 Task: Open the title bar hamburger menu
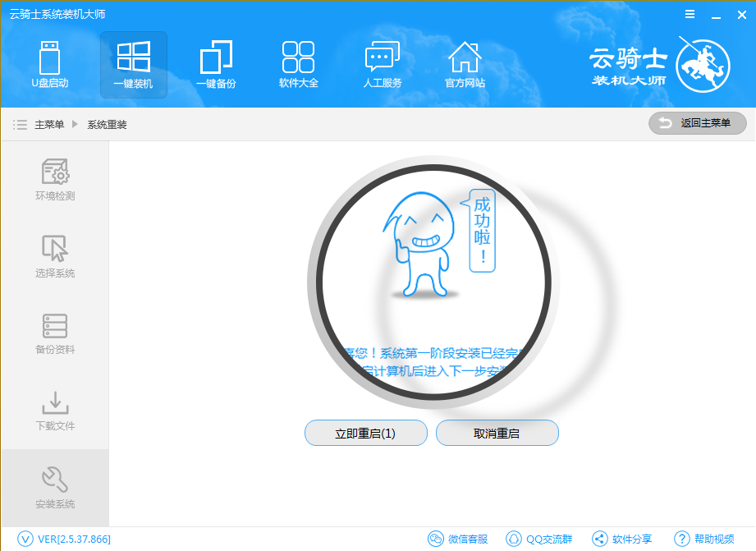pyautogui.click(x=690, y=15)
